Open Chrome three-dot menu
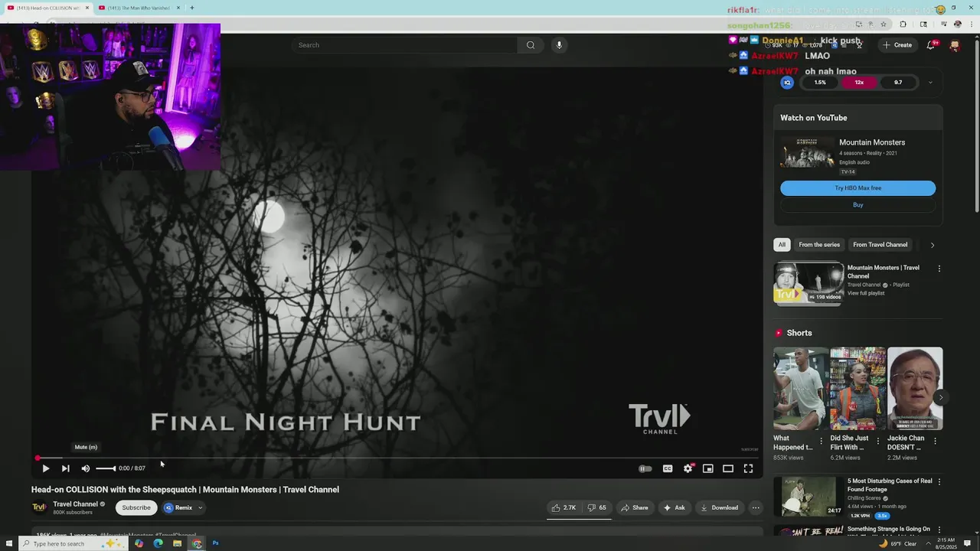The width and height of the screenshot is (980, 551). coord(970,24)
